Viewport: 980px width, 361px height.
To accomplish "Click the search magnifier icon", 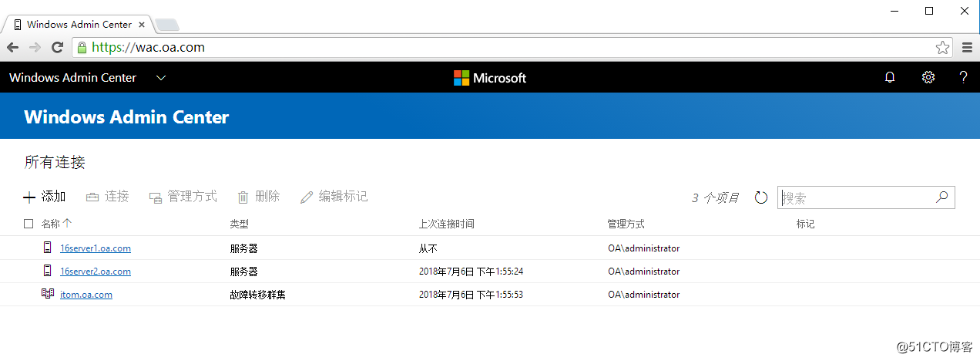I will pyautogui.click(x=941, y=197).
